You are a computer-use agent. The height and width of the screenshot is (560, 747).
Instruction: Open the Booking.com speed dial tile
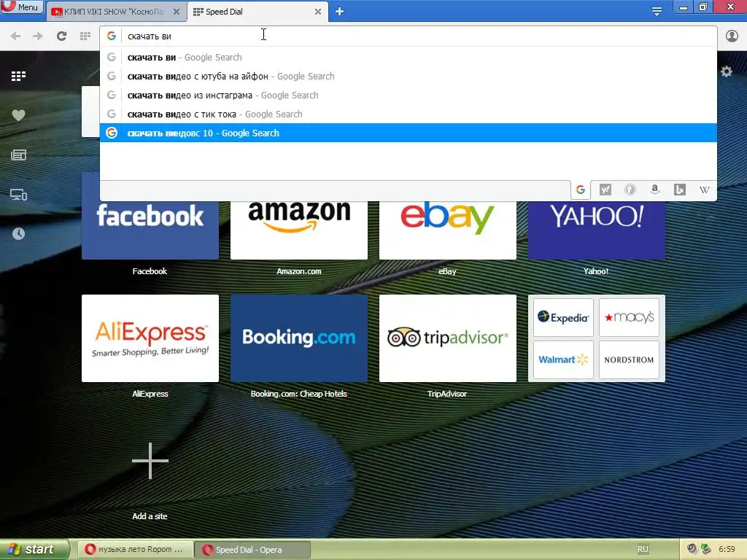click(298, 338)
